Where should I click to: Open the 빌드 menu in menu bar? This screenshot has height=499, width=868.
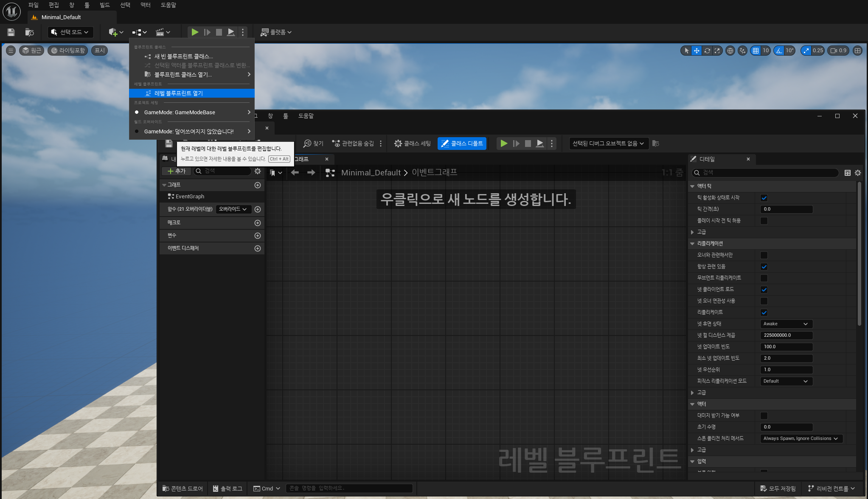coord(104,5)
